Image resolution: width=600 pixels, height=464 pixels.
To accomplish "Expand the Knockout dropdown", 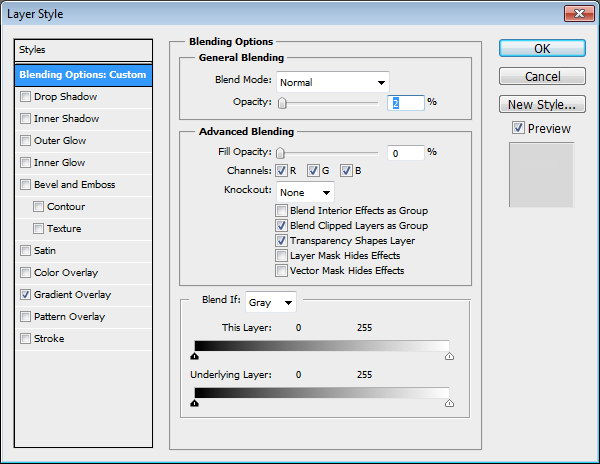I will click(x=305, y=192).
